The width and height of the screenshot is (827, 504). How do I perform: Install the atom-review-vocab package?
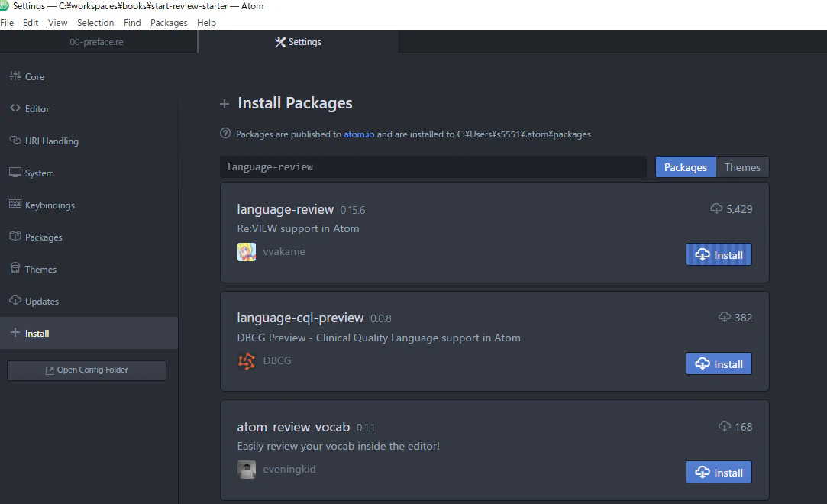(x=719, y=473)
